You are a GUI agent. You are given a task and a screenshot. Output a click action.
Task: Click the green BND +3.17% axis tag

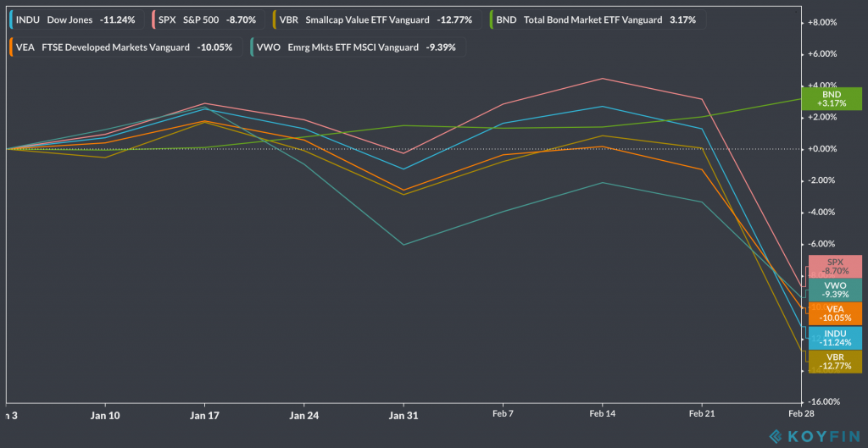pyautogui.click(x=835, y=98)
